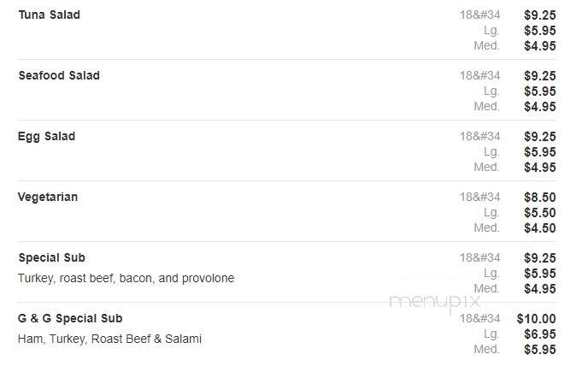The image size is (588, 372).
Task: Select G & G Special Lg. $6.95 price
Action: coord(540,334)
